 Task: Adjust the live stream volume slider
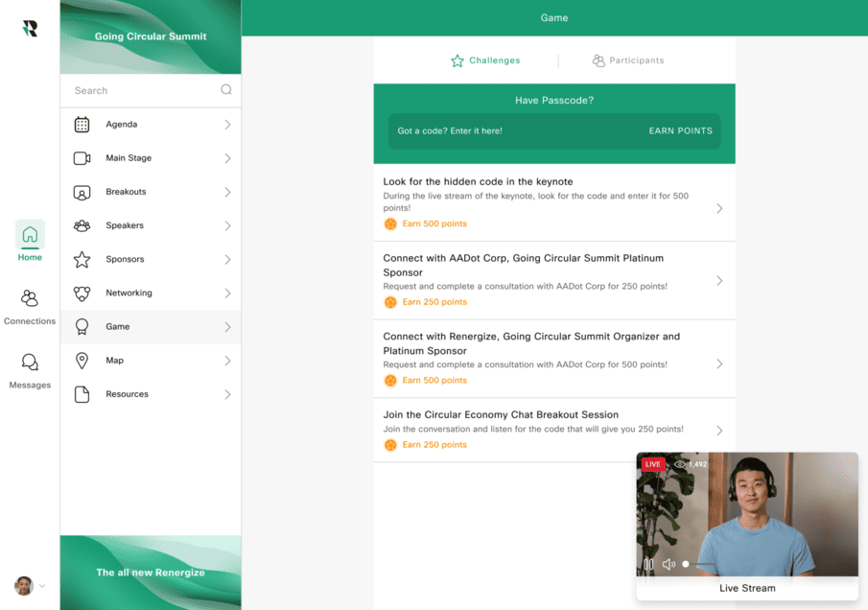pyautogui.click(x=700, y=564)
